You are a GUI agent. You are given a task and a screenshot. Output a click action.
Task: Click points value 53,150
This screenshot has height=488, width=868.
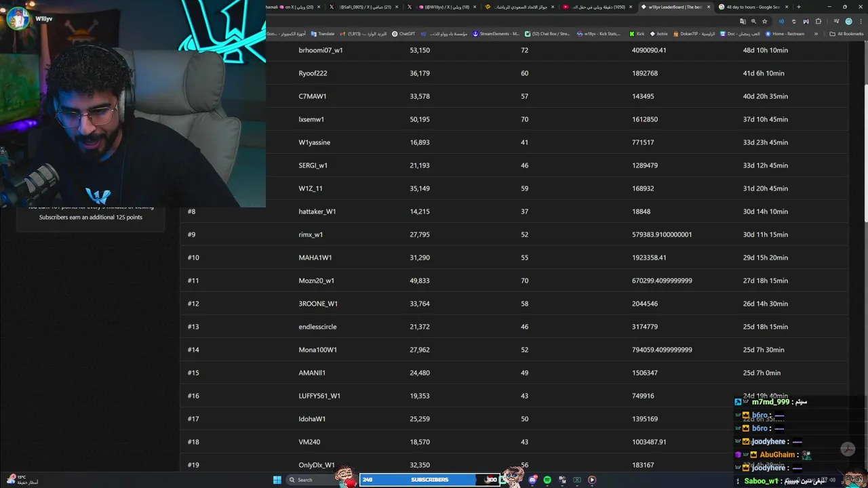pyautogui.click(x=420, y=50)
